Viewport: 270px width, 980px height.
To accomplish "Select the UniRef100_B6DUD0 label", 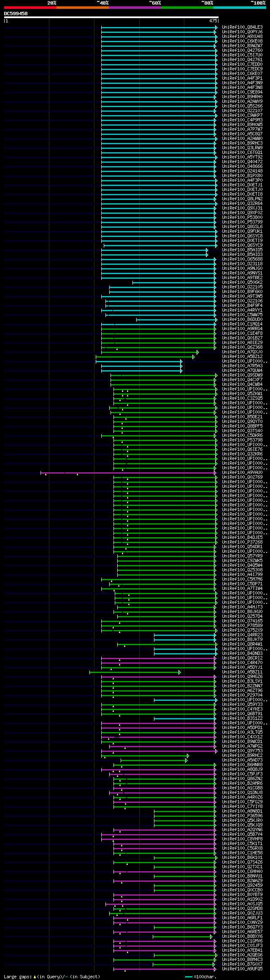I will point(242,320).
